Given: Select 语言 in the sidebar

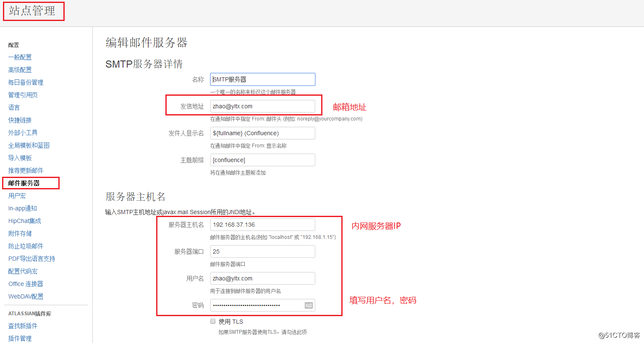Looking at the screenshot, I should 14,107.
